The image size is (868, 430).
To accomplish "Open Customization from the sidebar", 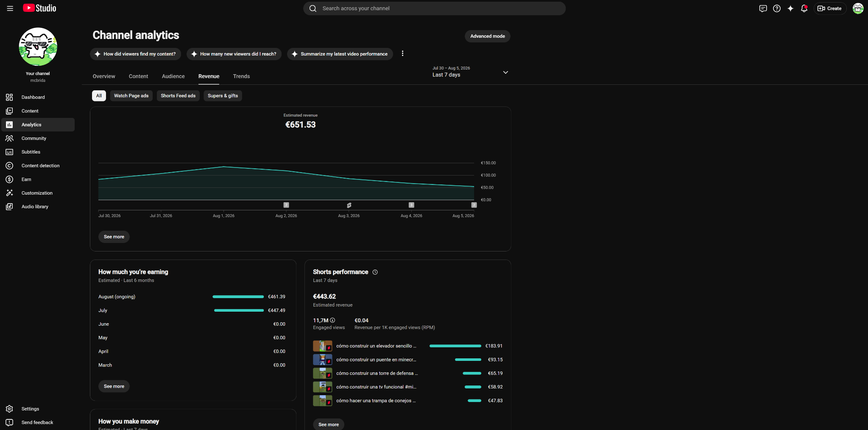I will tap(38, 193).
